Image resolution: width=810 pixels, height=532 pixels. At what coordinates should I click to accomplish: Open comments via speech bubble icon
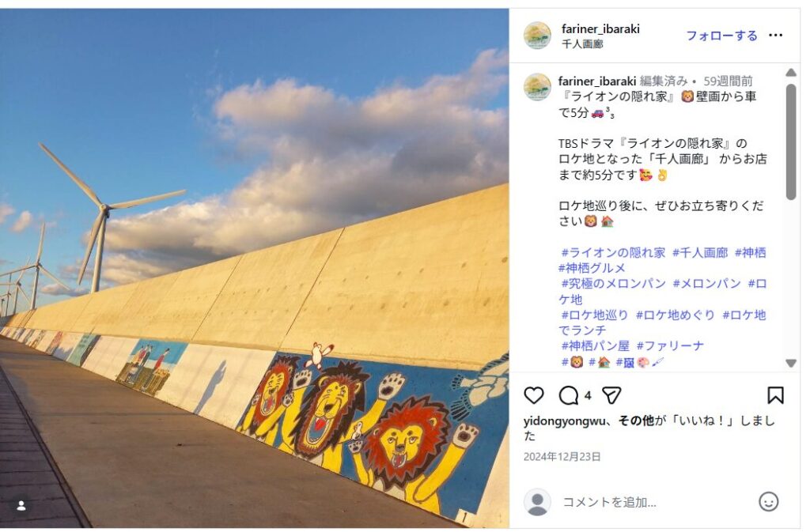point(568,396)
